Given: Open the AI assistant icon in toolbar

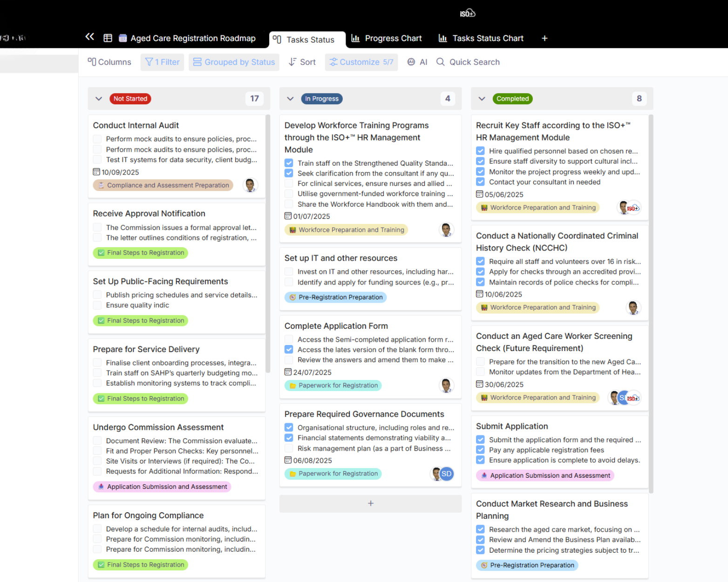Looking at the screenshot, I should (x=411, y=62).
